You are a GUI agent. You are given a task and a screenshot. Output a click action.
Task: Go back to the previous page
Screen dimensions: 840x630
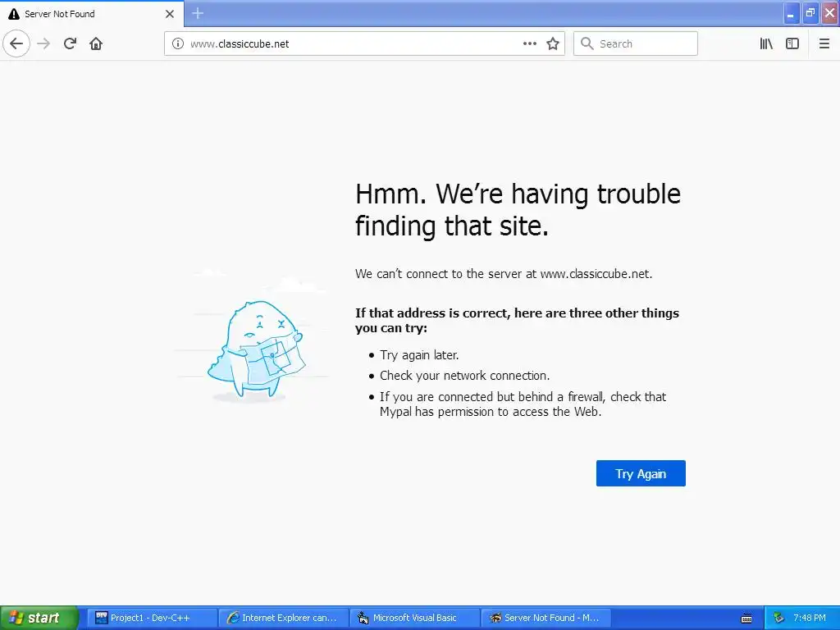click(16, 43)
